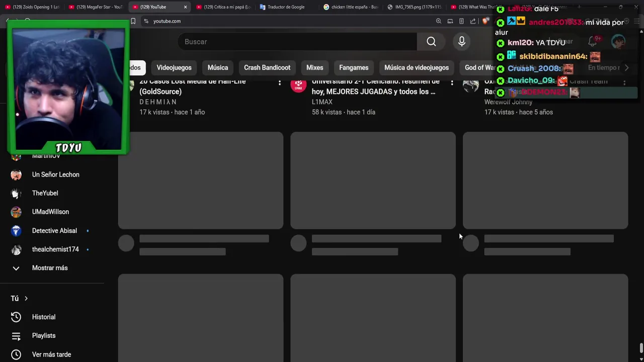Switch to IMG_7565.png browser tab

click(415, 7)
